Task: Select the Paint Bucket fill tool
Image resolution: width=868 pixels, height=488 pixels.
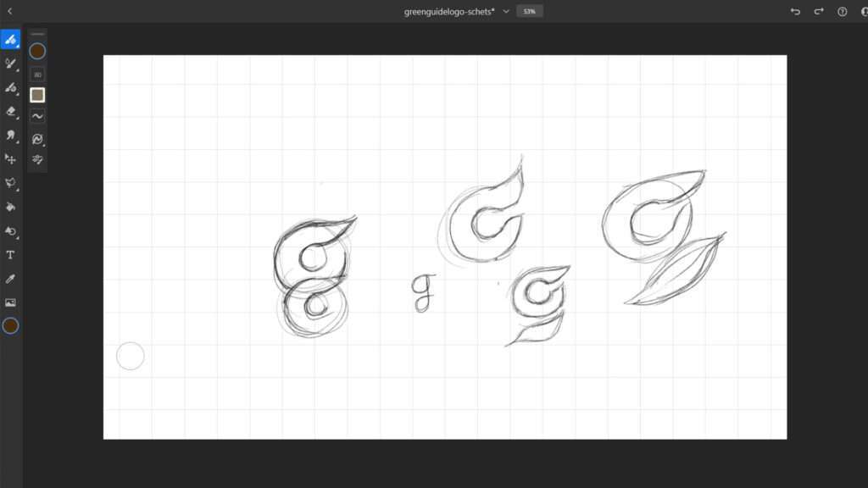Action: click(x=11, y=206)
